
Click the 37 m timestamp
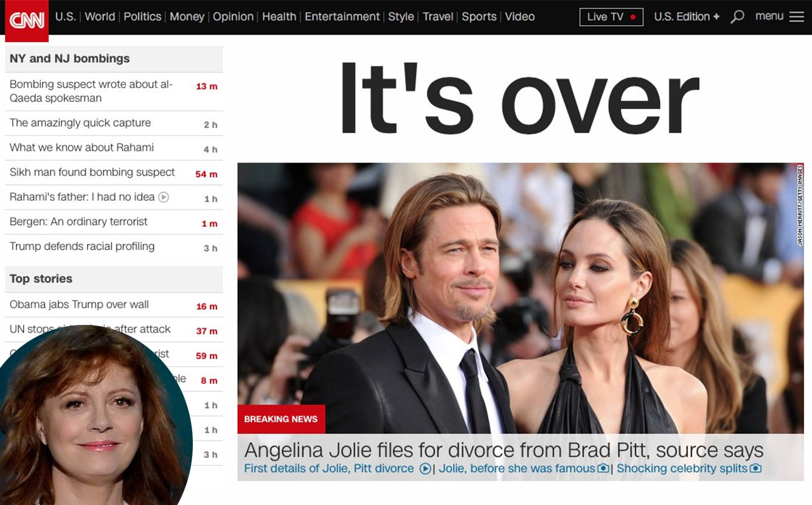point(206,331)
